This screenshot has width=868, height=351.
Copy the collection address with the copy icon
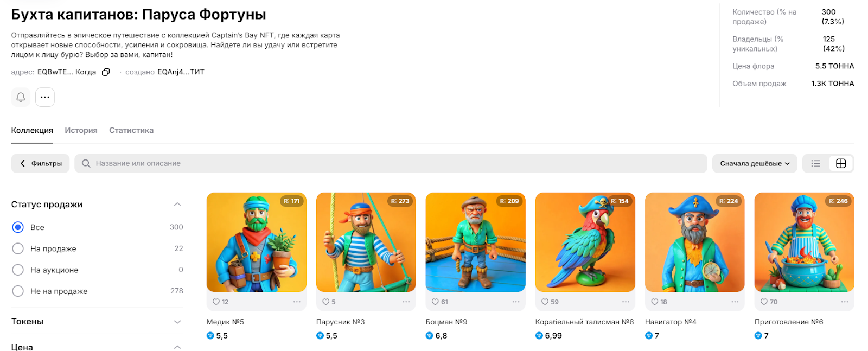tap(106, 72)
